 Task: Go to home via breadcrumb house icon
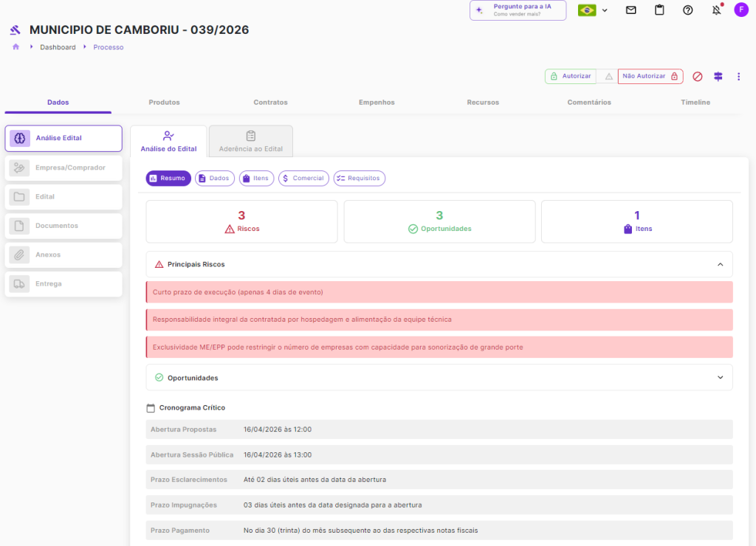(x=16, y=47)
